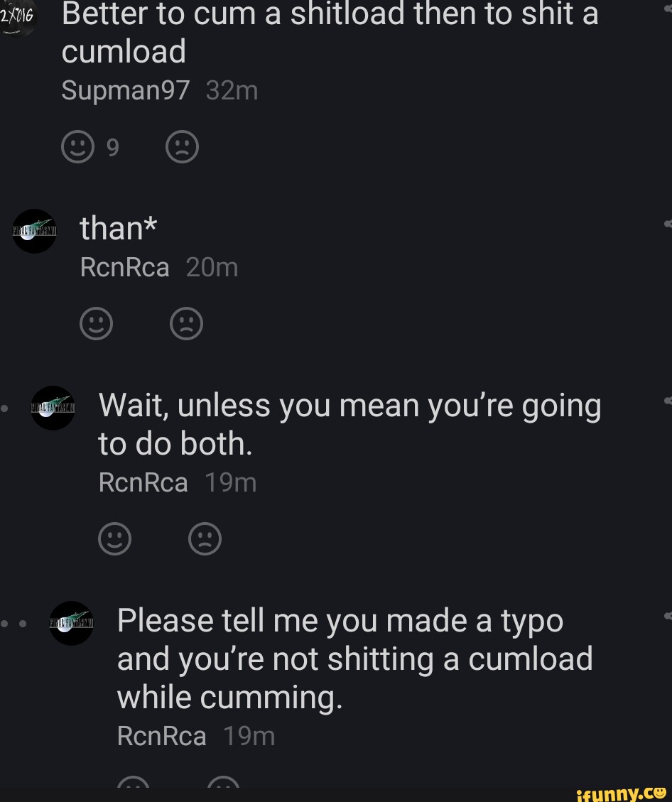Smile-react to "Wait, unless you mean" reply
The width and height of the screenshot is (672, 802).
115,539
